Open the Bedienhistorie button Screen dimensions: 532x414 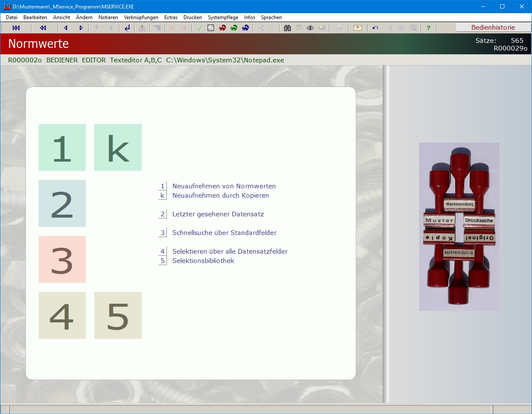point(493,28)
